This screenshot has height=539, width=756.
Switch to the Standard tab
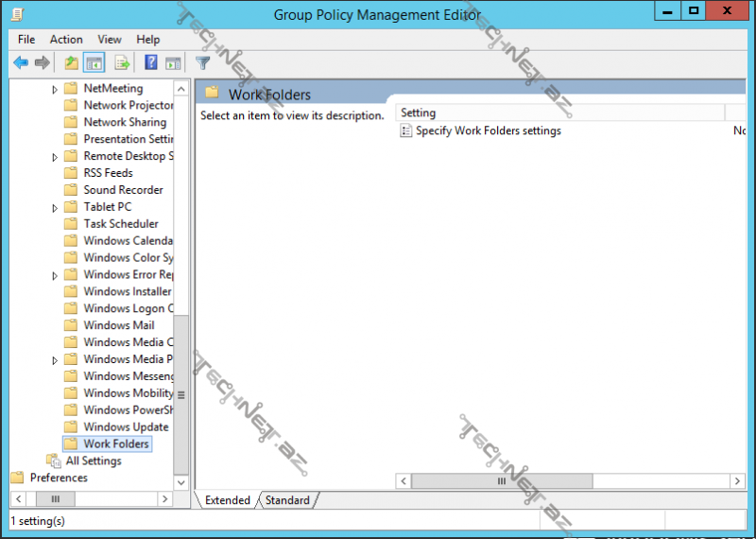click(287, 500)
